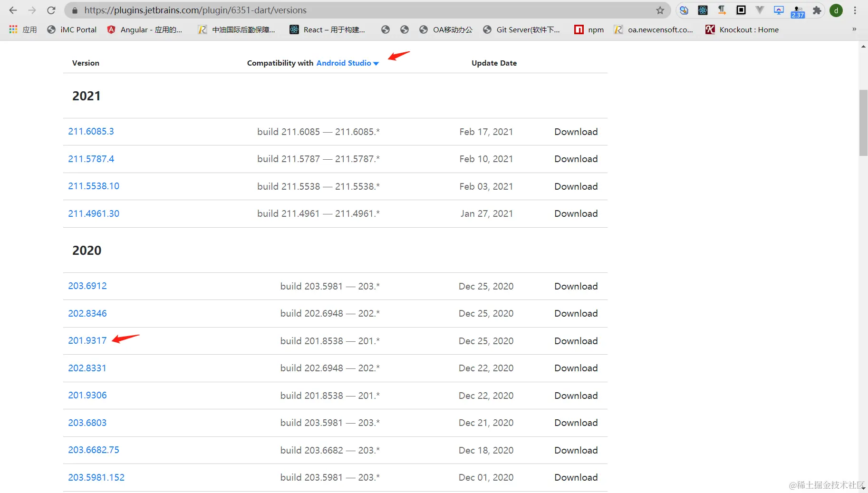
Task: Open version 201.9317
Action: 87,341
